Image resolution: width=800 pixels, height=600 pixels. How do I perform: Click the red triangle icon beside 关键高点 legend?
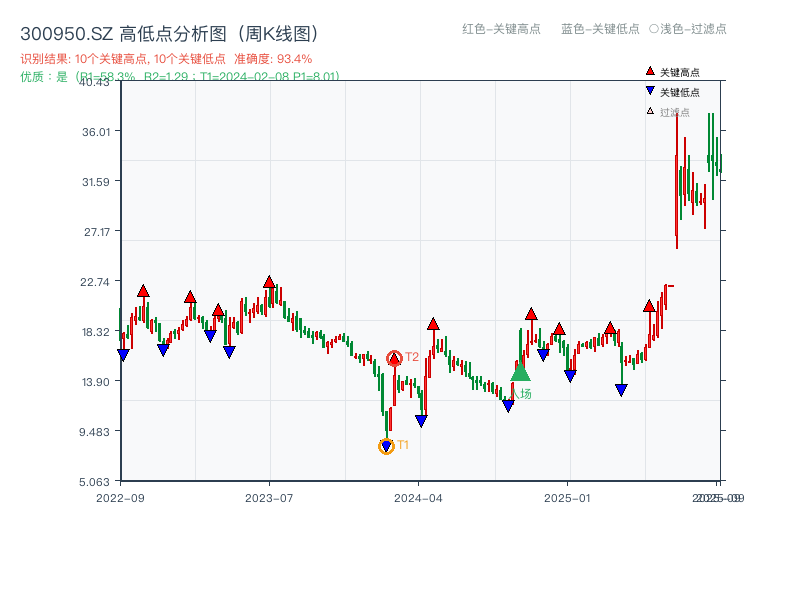[650, 71]
